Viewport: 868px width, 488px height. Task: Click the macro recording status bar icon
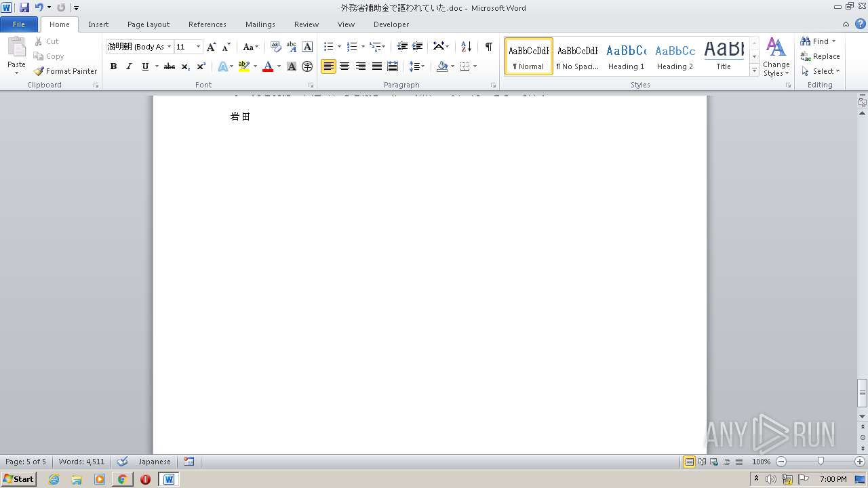click(x=189, y=462)
